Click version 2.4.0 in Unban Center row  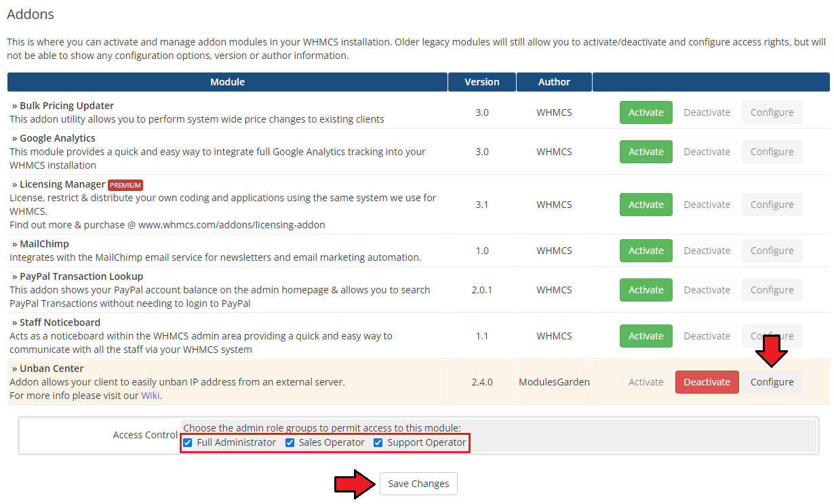pos(482,382)
